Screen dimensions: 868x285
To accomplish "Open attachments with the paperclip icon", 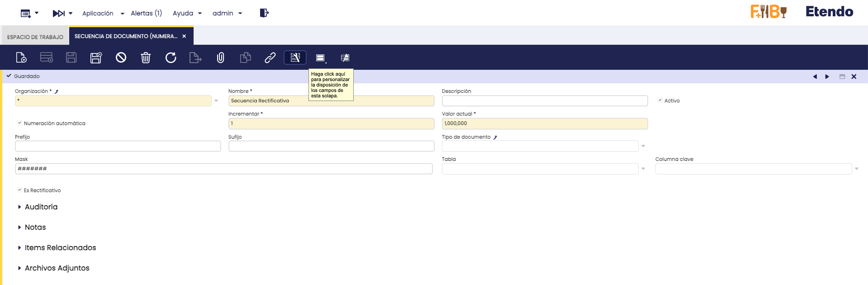I will [x=220, y=58].
